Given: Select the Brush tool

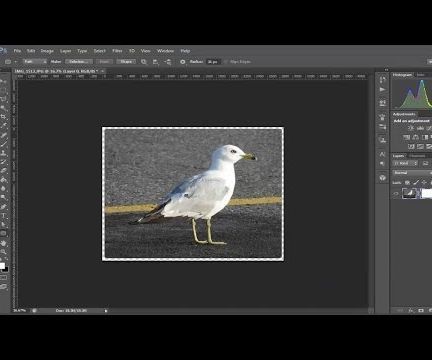Looking at the screenshot, I should click(3, 144).
